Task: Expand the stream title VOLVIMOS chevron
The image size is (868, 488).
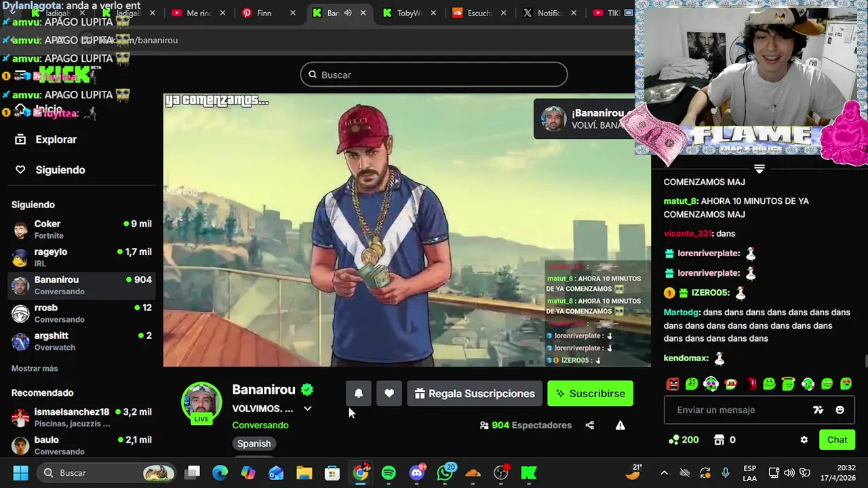Action: tap(307, 409)
